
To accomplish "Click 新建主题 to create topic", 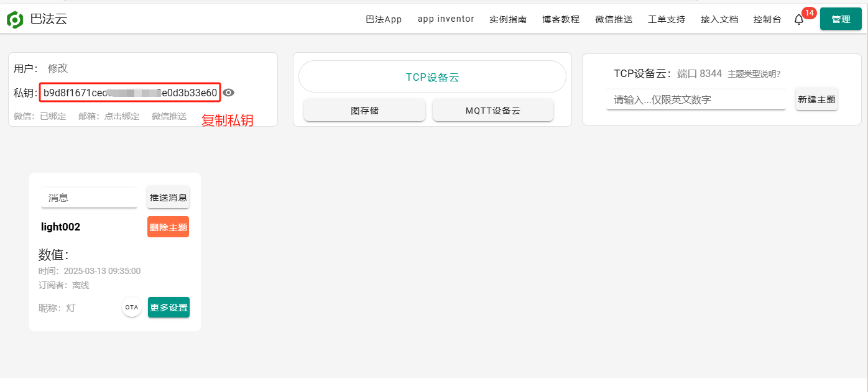I will pos(816,99).
